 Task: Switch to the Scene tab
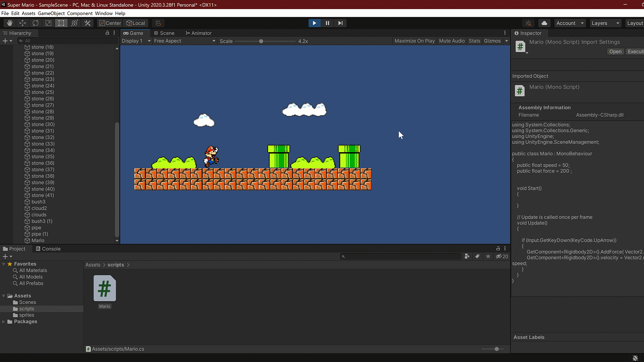click(164, 33)
